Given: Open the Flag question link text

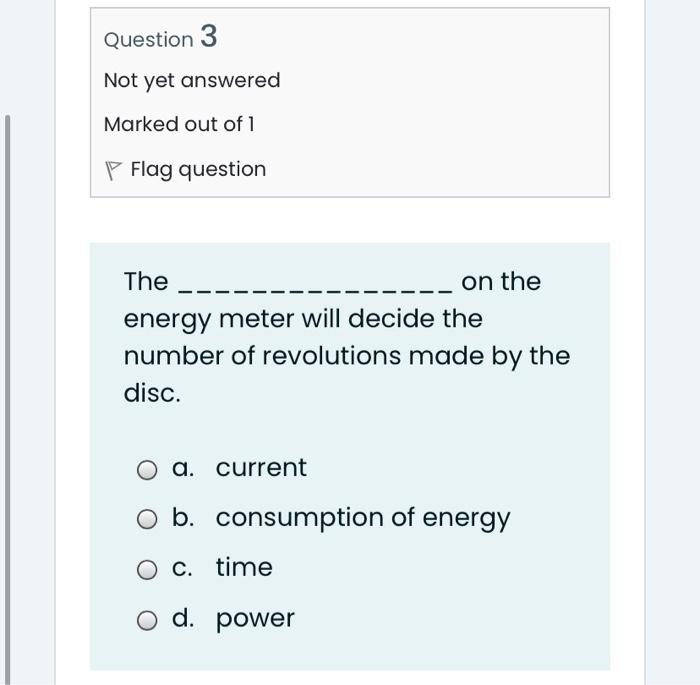Looking at the screenshot, I should click(198, 170).
